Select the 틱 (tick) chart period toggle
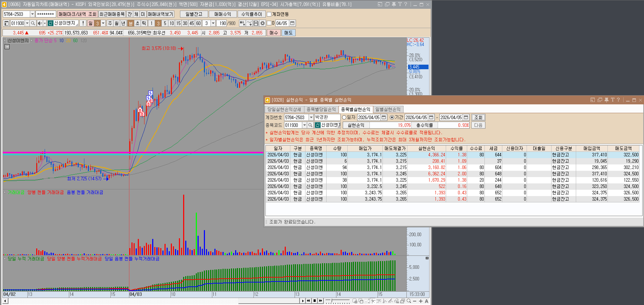The image size is (644, 305). tap(144, 23)
